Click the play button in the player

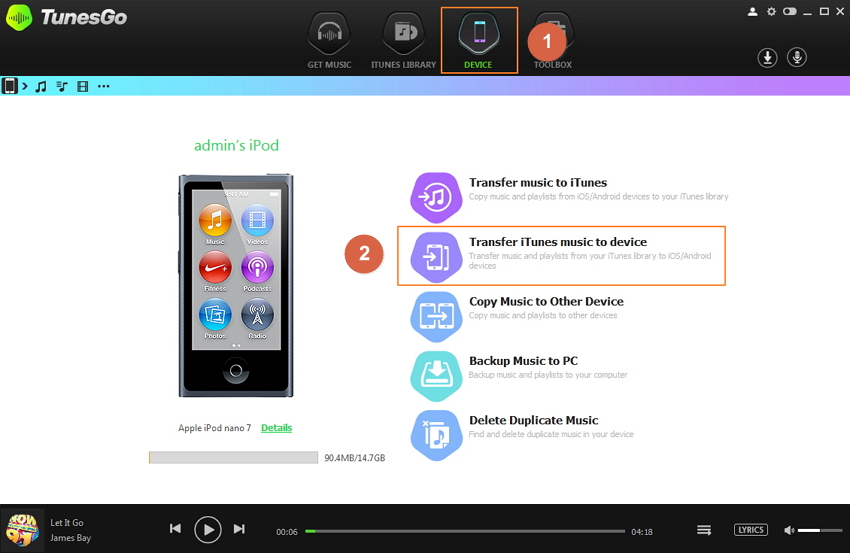coord(207,529)
